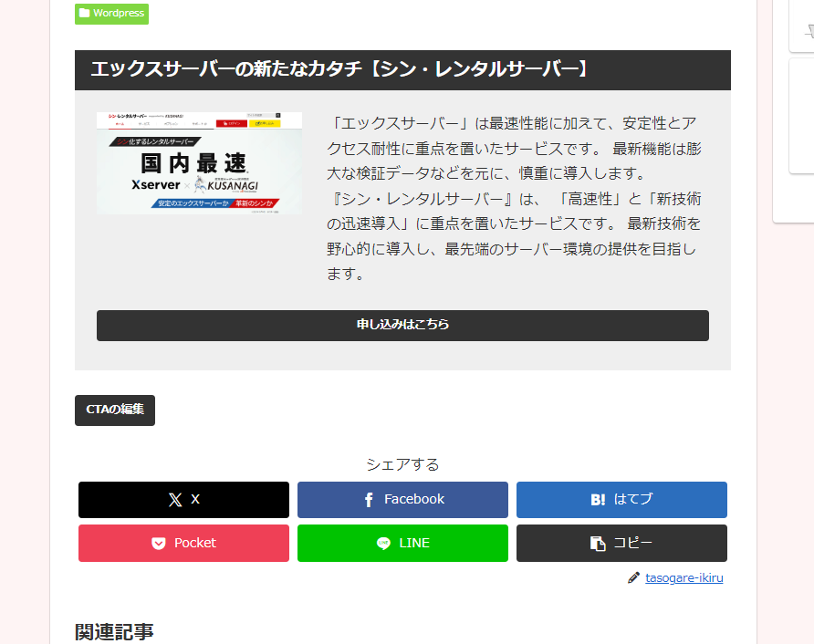Click the folder icon on Wordpress tag
The height and width of the screenshot is (644, 814).
pos(85,13)
